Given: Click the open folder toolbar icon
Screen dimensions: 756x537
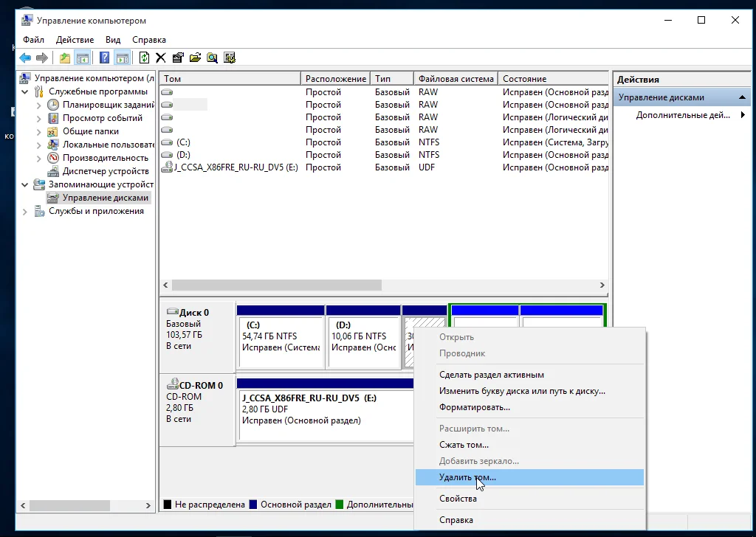Looking at the screenshot, I should tap(195, 58).
